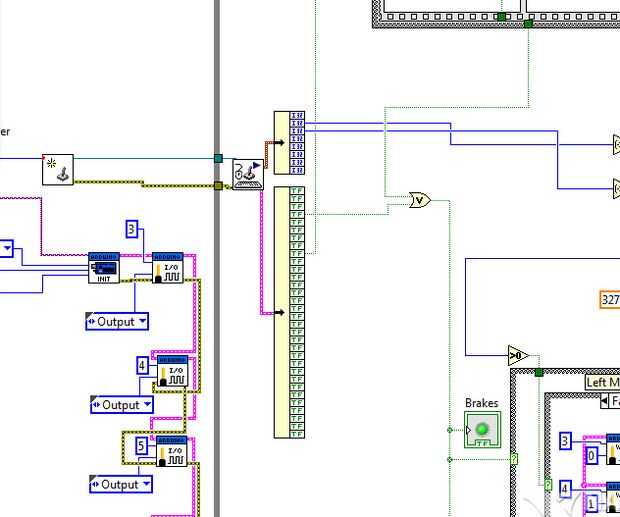620x517 pixels.
Task: Click the green tunnel atop the Left M case structure
Action: click(x=539, y=372)
